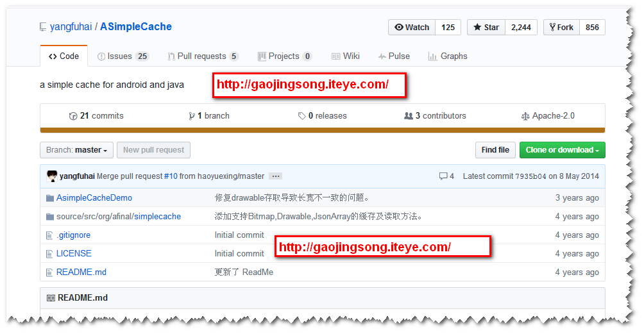Open the Projects tab
Screen dimensions: 644x334
click(x=285, y=56)
